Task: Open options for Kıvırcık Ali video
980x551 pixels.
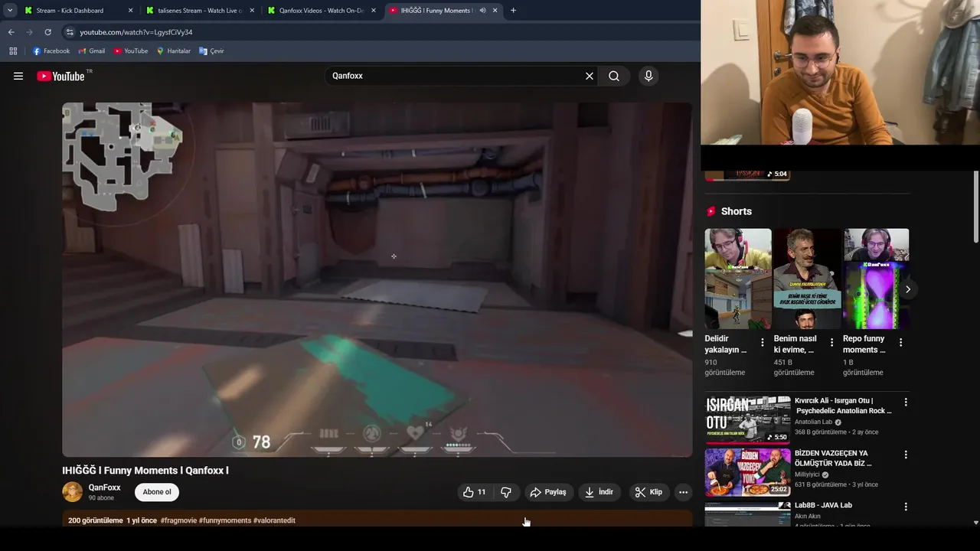Action: click(x=906, y=402)
